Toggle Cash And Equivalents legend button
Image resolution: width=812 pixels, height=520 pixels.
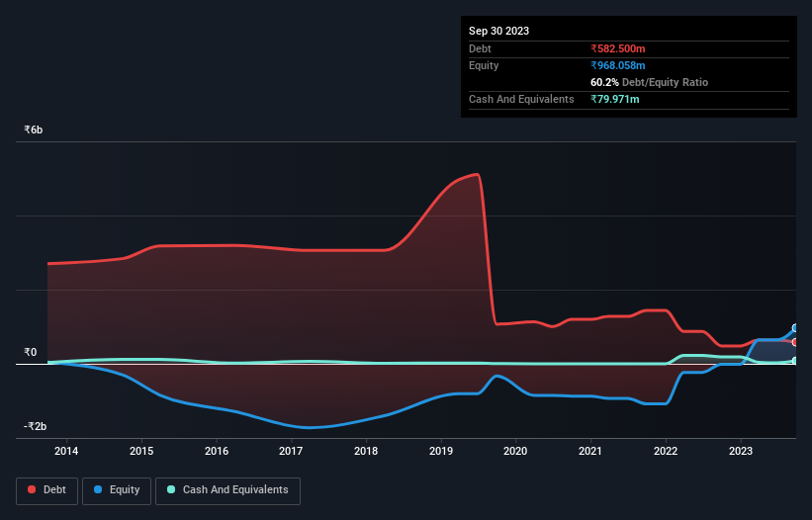(227, 490)
